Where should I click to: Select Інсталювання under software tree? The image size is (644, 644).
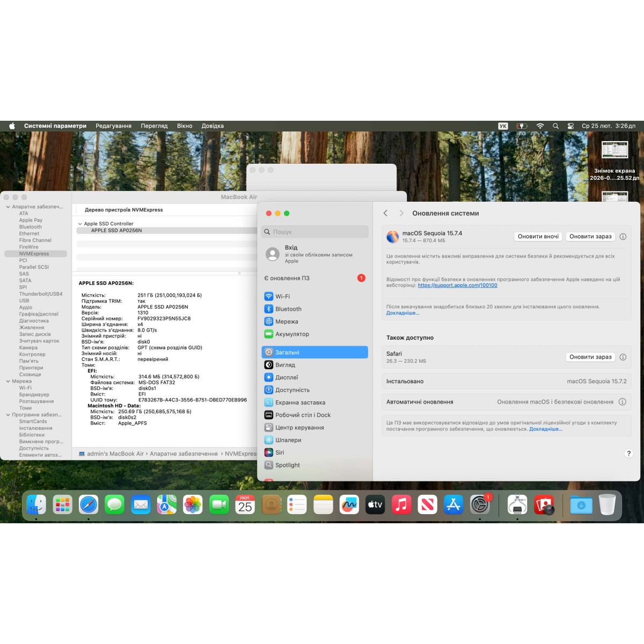(x=36, y=428)
